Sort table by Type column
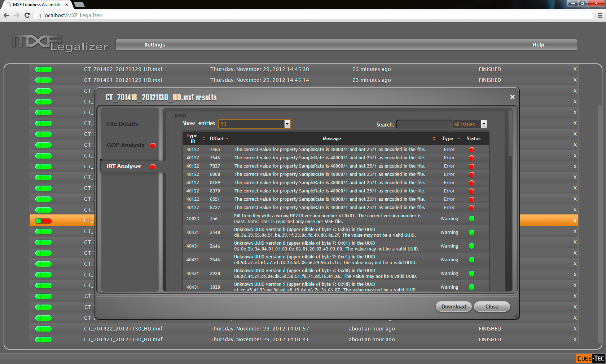606x364 pixels. 451,138
